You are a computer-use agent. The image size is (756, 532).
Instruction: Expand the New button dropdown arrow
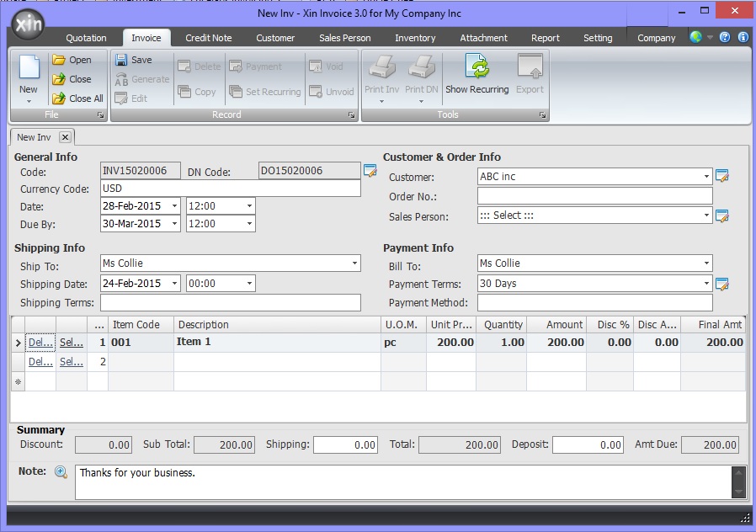click(29, 101)
